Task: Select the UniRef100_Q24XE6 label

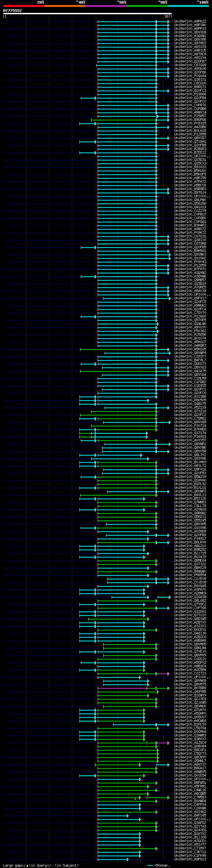Action: 190,830
